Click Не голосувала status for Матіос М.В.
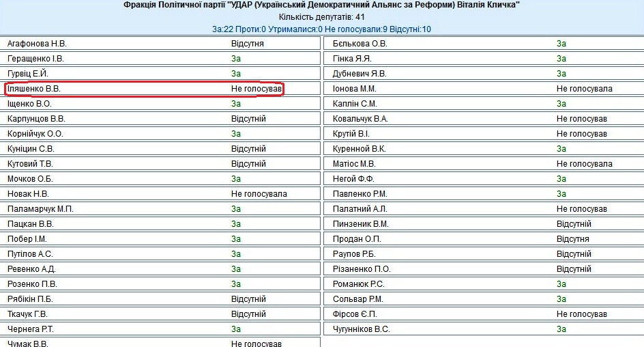The image size is (644, 347). coord(585,164)
